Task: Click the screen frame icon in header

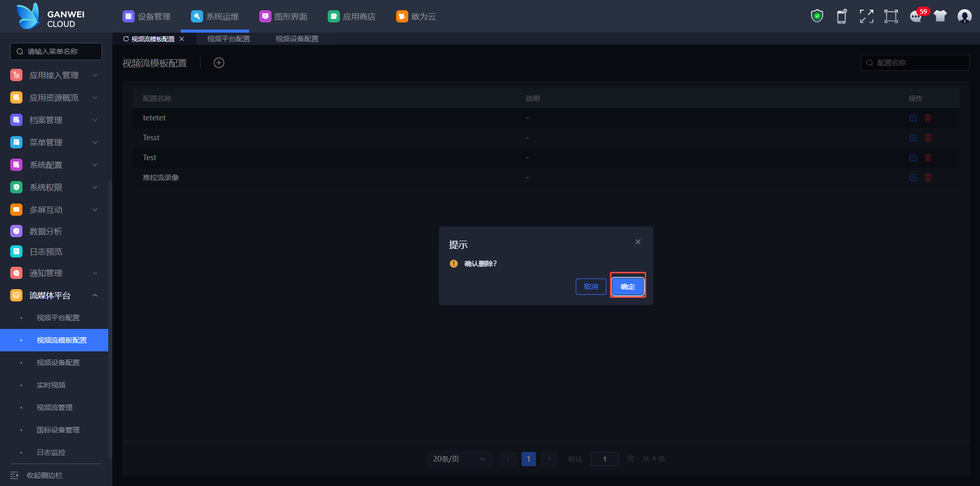Action: coord(891,16)
